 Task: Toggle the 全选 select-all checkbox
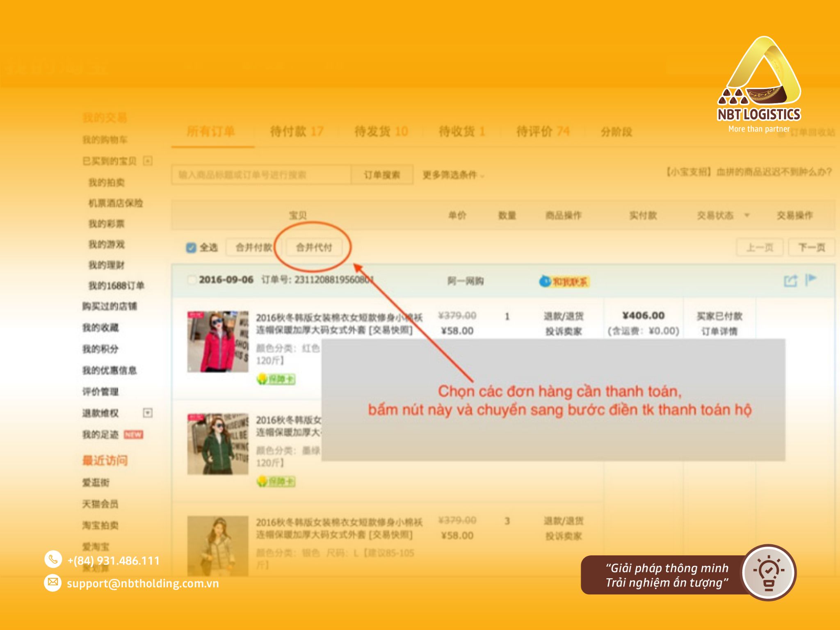pyautogui.click(x=191, y=248)
